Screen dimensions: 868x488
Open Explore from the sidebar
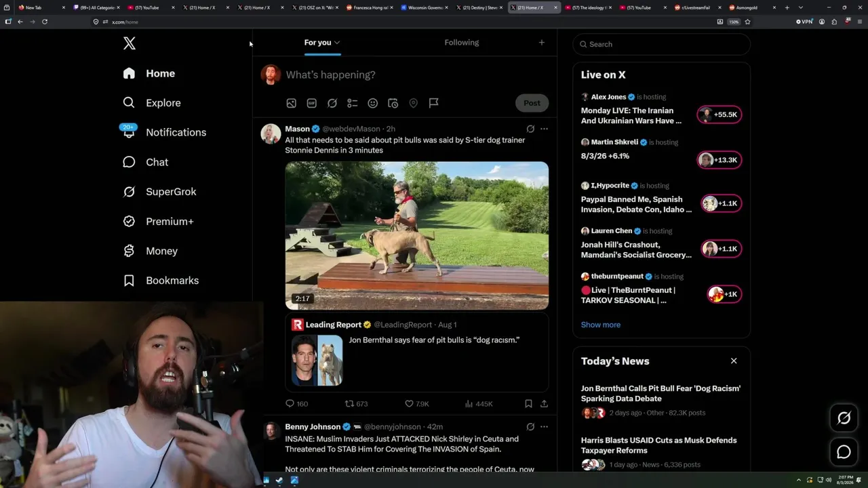[152, 103]
